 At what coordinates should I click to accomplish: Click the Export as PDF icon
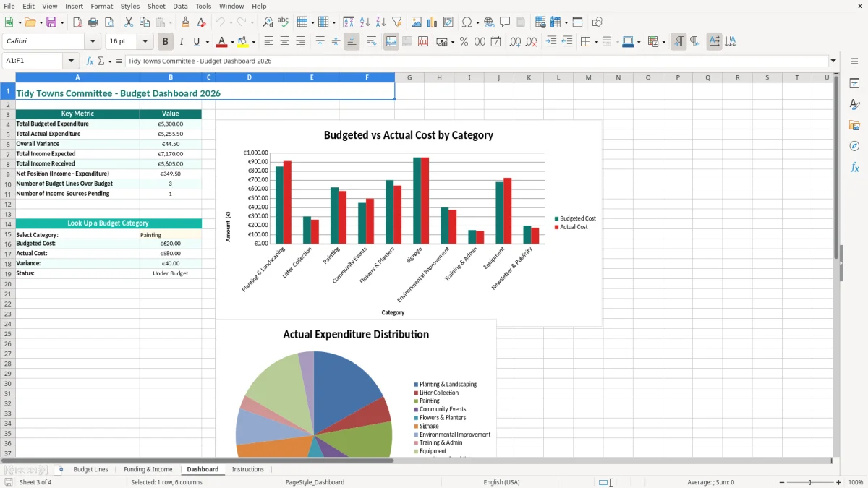77,22
